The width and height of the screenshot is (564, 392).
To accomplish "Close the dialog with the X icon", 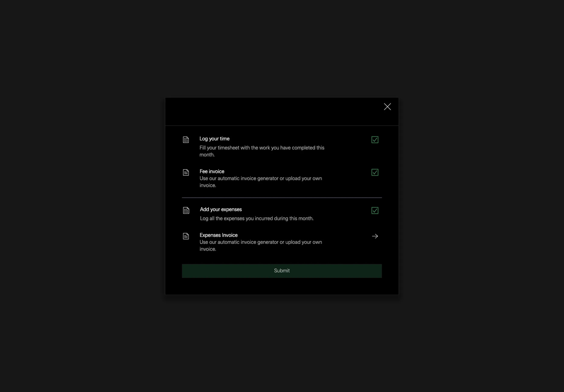I will (x=387, y=107).
